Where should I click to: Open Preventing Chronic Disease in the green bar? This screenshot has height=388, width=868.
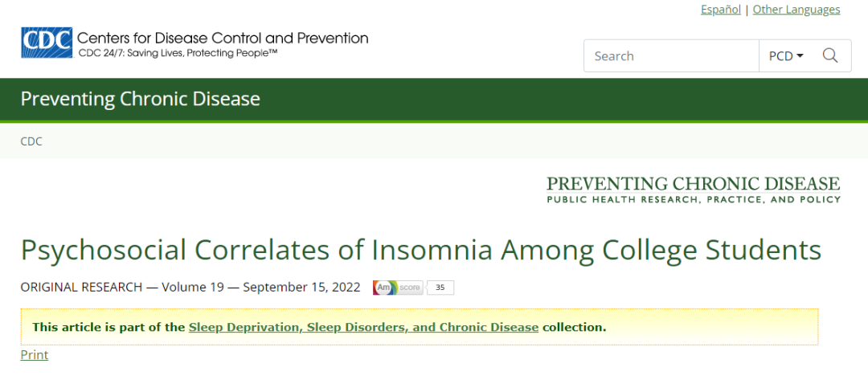pos(140,99)
